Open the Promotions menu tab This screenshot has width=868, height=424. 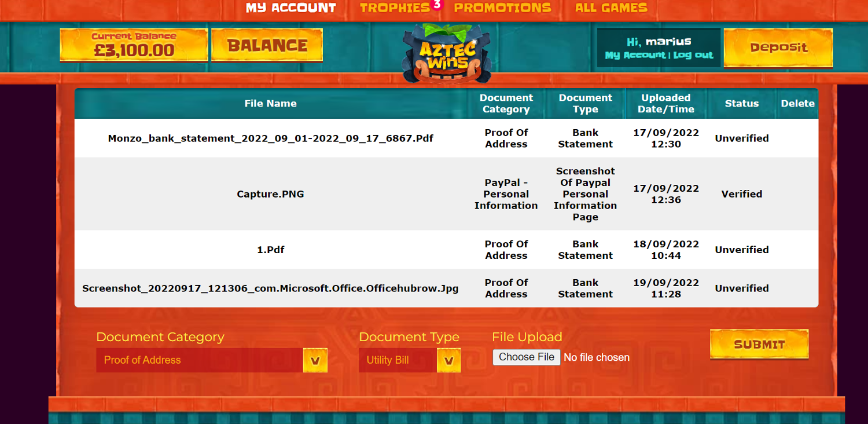(x=502, y=8)
